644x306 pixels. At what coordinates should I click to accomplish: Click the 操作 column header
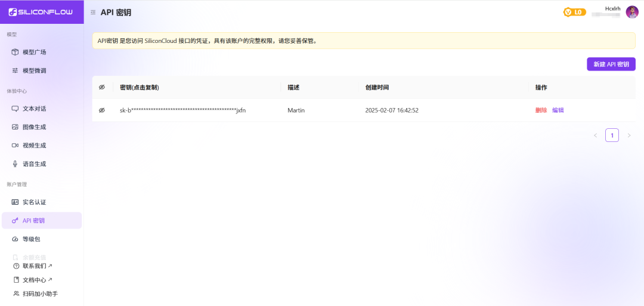[x=541, y=88]
